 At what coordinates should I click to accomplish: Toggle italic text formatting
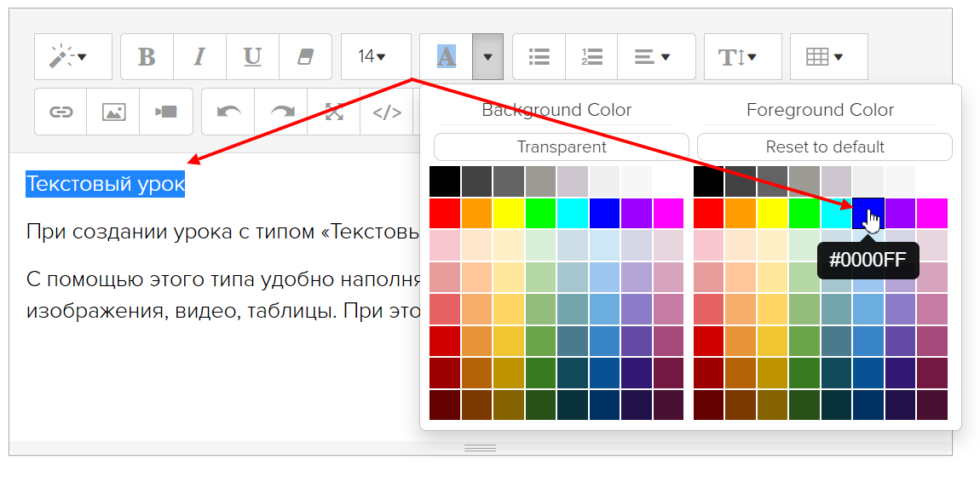pos(199,57)
